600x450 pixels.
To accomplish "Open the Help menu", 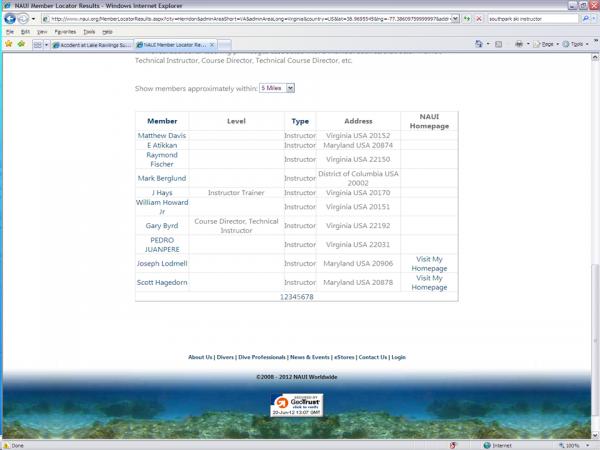I will (x=107, y=32).
